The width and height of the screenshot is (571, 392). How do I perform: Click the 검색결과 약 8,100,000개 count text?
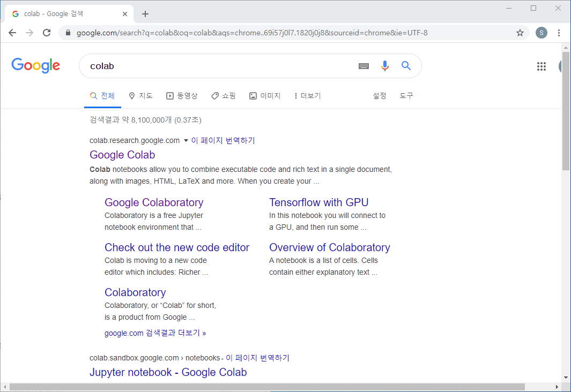click(x=145, y=119)
